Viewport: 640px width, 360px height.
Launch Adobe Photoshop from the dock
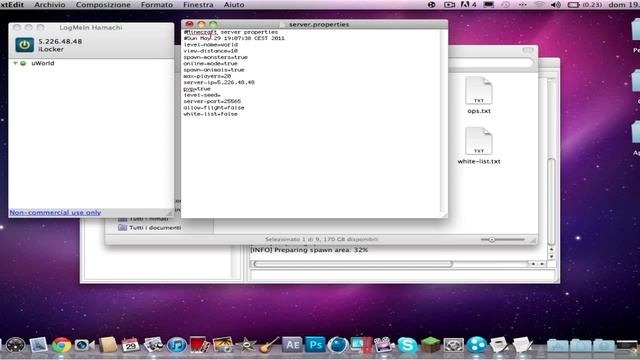pyautogui.click(x=315, y=345)
